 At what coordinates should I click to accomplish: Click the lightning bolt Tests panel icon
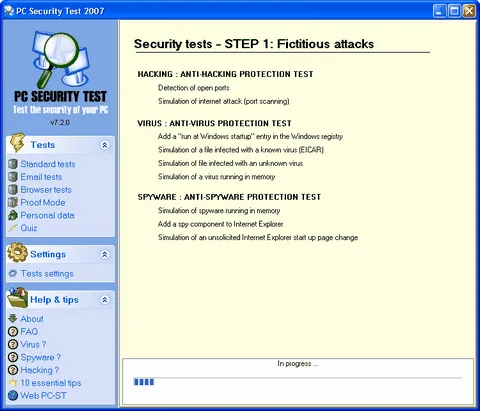pyautogui.click(x=17, y=143)
